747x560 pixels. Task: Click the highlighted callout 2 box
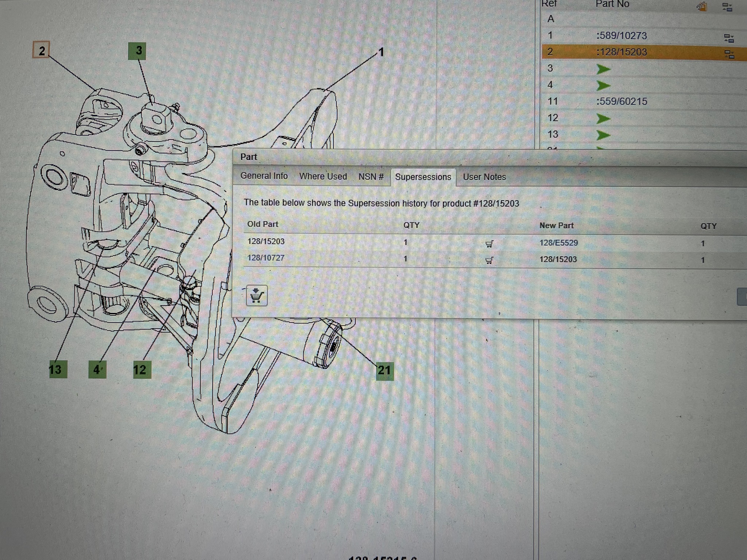coord(41,50)
